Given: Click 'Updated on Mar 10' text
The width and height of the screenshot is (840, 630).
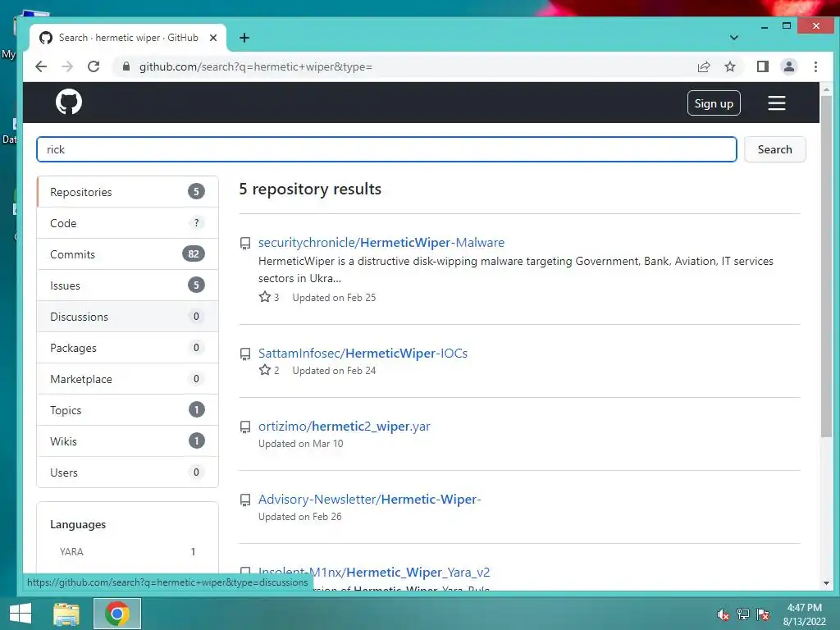Looking at the screenshot, I should [300, 444].
